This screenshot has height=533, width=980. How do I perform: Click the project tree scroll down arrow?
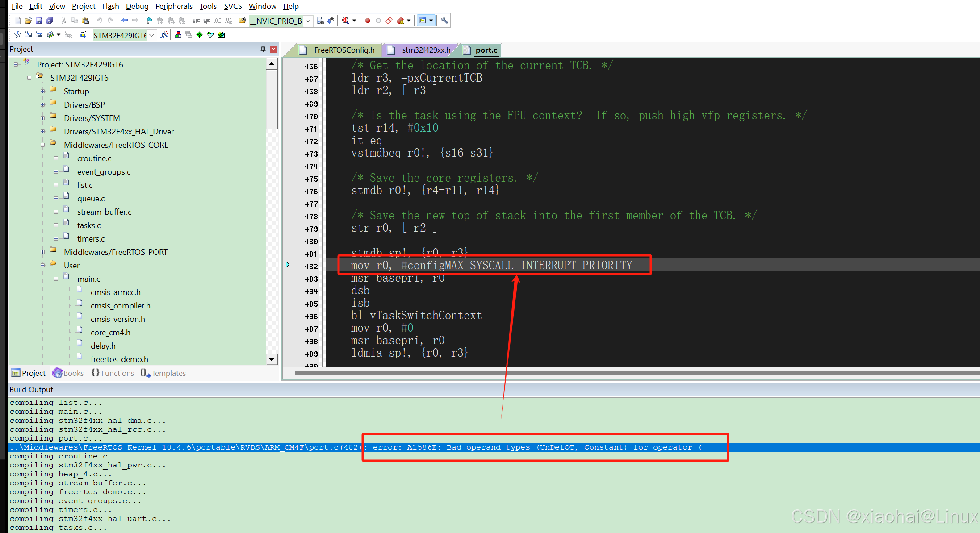[272, 359]
